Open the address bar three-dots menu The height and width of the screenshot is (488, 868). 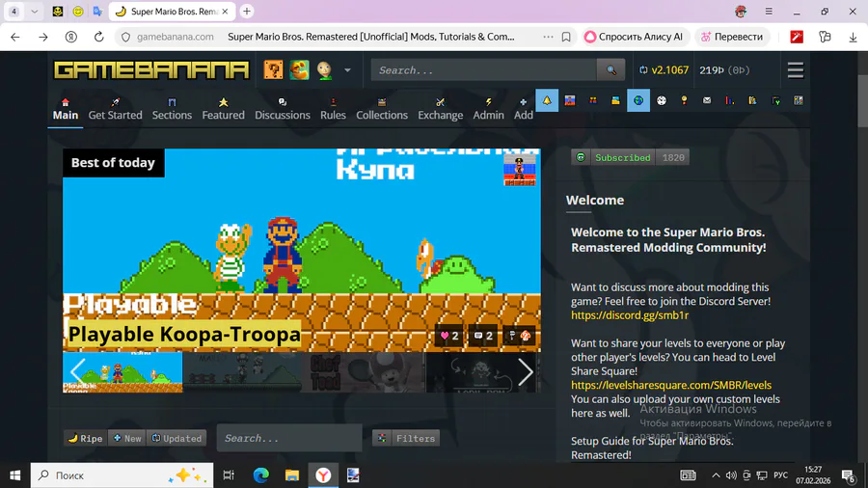(x=548, y=37)
